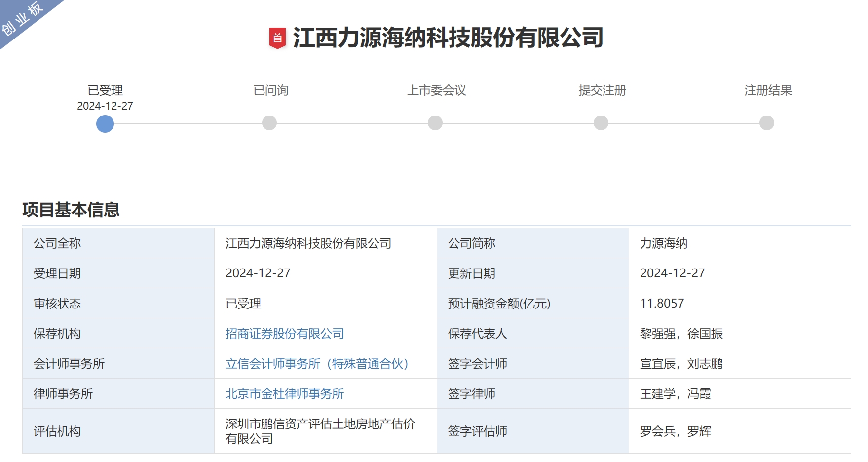Select the 已问询 stage label
868x462 pixels.
(269, 90)
